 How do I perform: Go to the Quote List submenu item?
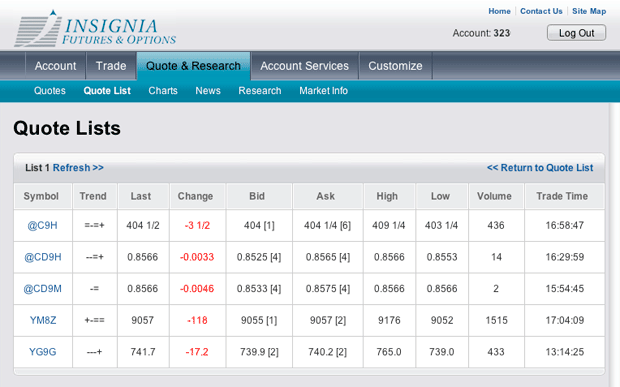[107, 91]
